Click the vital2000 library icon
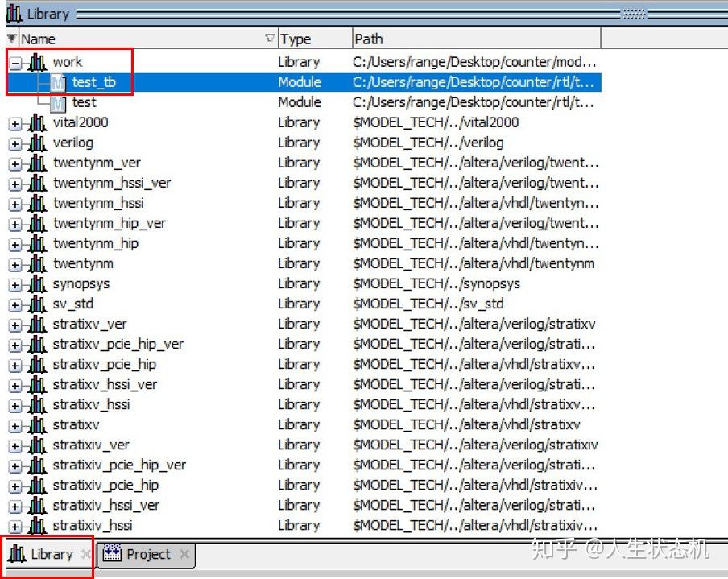Image resolution: width=728 pixels, height=579 pixels. (x=37, y=123)
